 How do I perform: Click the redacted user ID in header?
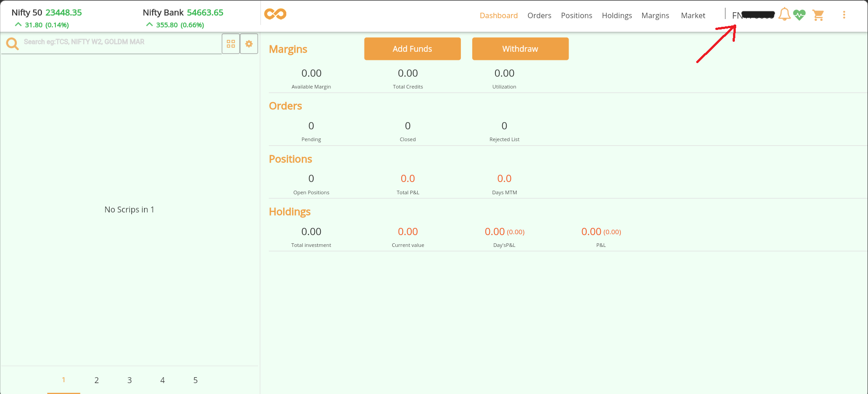point(753,15)
